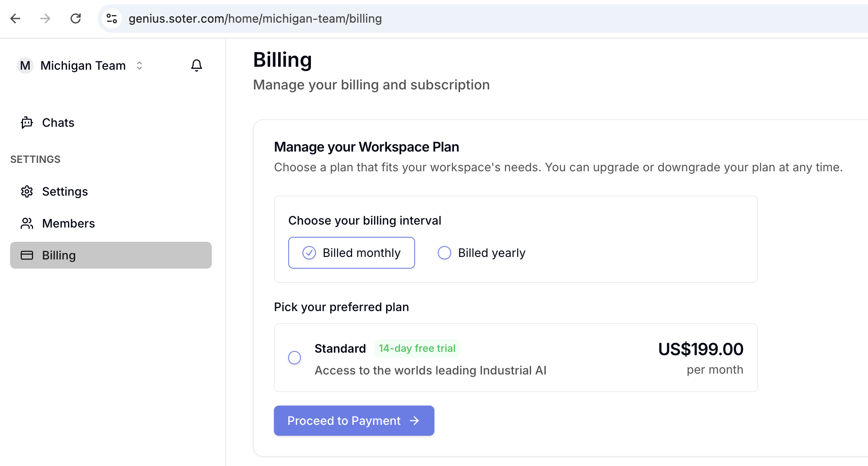Select the Billed monthly radio button

(309, 252)
